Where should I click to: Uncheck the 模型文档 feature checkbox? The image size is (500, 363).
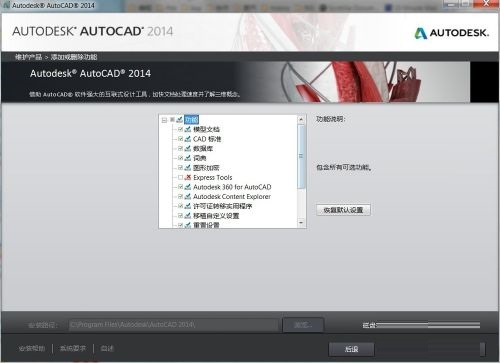click(180, 129)
